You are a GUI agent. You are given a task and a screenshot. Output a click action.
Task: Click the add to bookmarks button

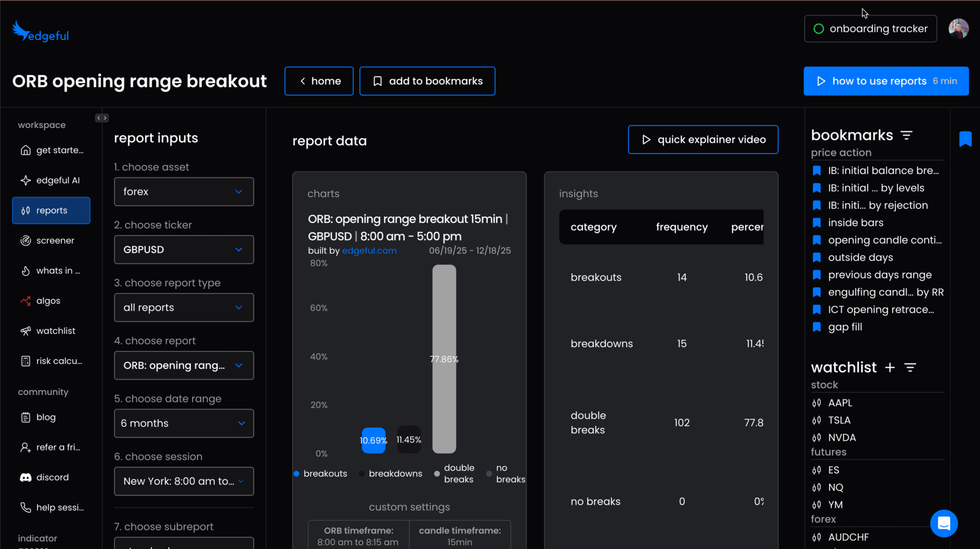point(427,81)
